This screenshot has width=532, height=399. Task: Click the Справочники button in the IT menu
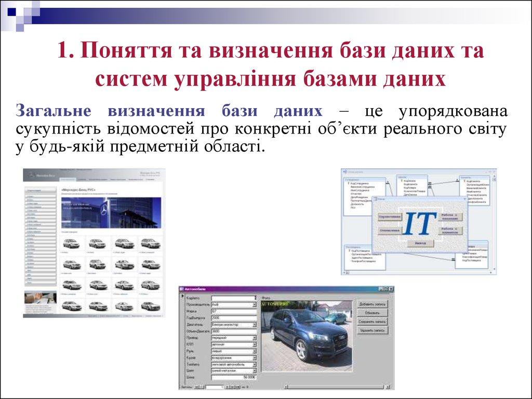pos(390,216)
